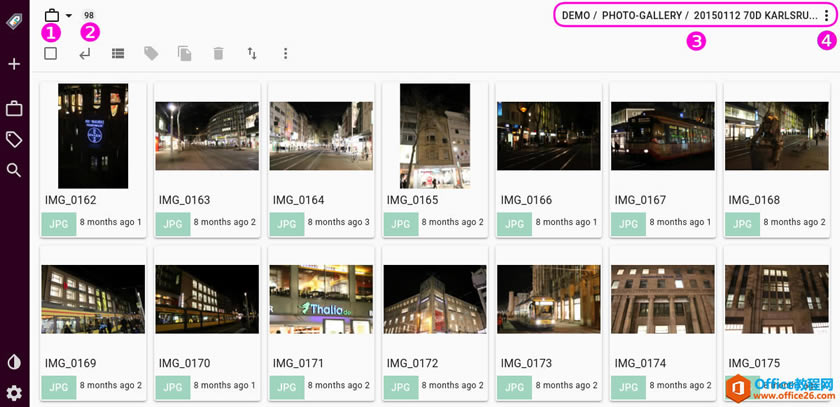This screenshot has height=407, width=840.
Task: Click the JPG tag of IMG_0162
Action: click(59, 224)
